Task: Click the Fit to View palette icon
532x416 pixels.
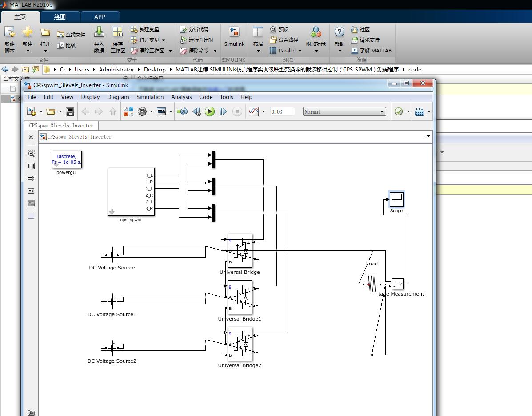Action: pyautogui.click(x=31, y=166)
